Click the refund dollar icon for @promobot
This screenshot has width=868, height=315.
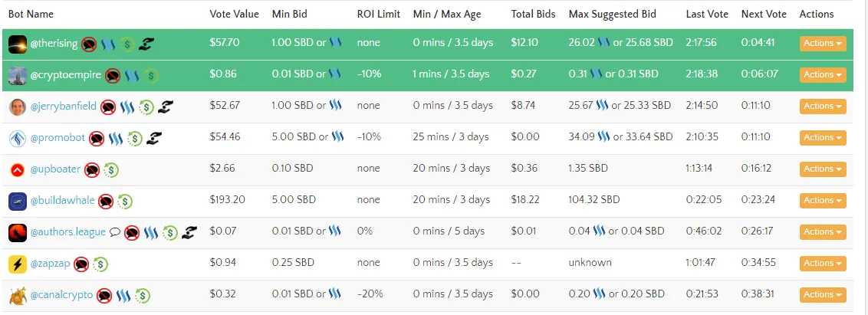tap(135, 138)
